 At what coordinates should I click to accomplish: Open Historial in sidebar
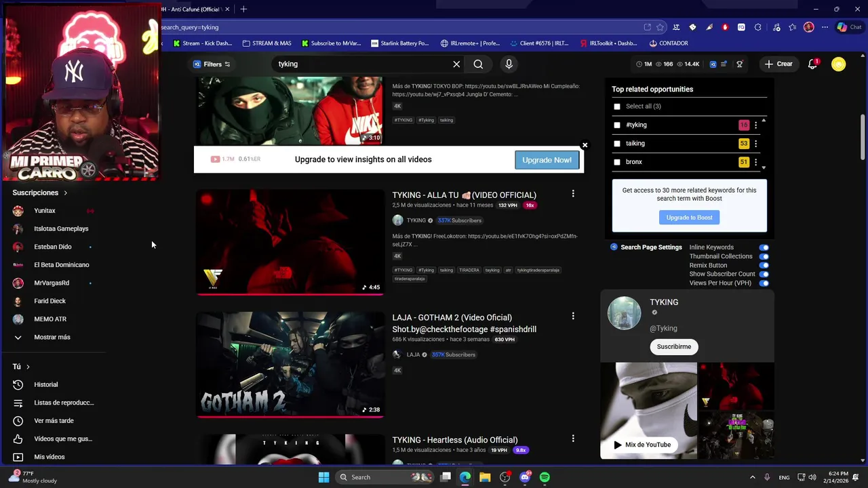click(x=46, y=384)
